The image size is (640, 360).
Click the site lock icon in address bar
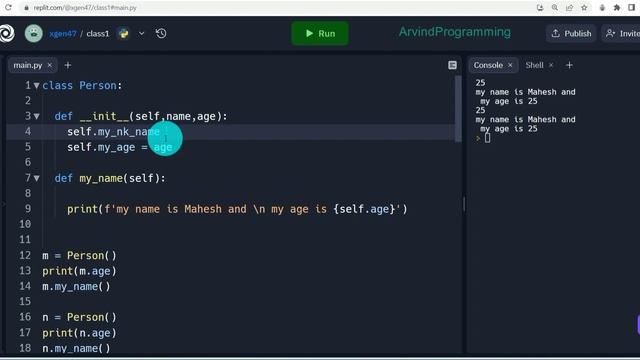[26, 8]
